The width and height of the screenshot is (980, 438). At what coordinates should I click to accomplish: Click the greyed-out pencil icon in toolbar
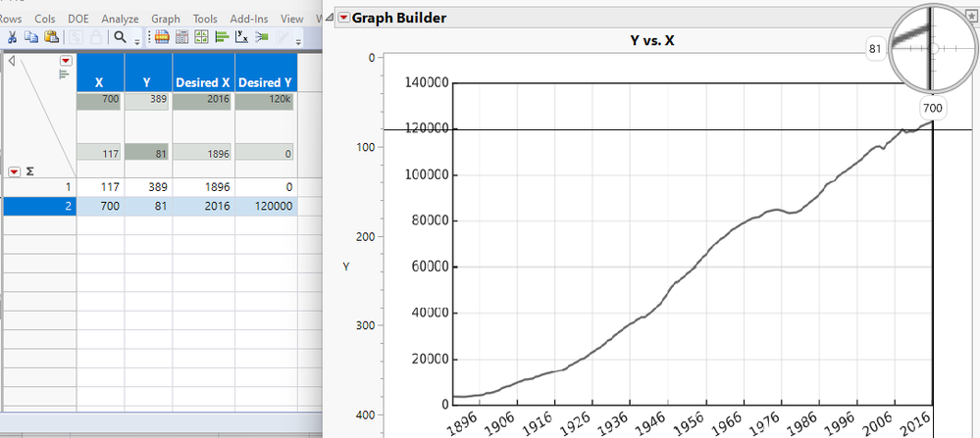click(284, 37)
